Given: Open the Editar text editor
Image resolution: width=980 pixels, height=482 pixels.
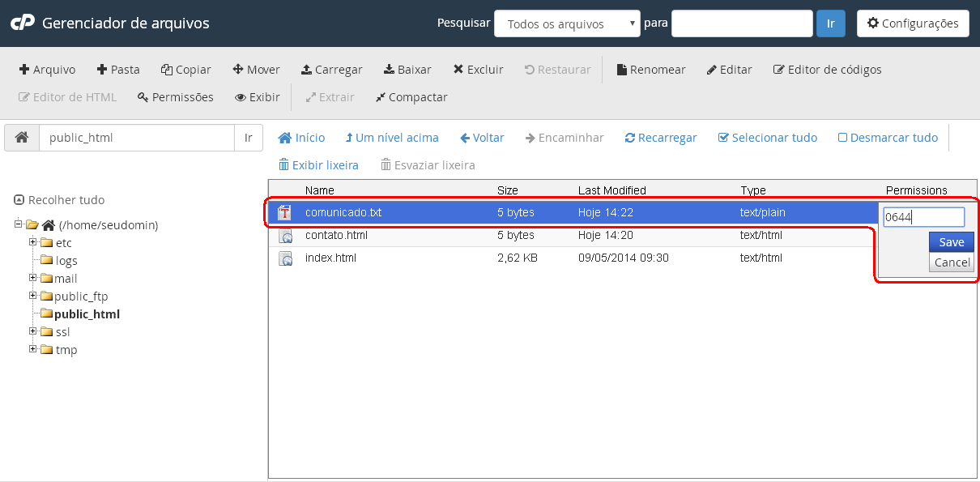Looking at the screenshot, I should [x=729, y=70].
